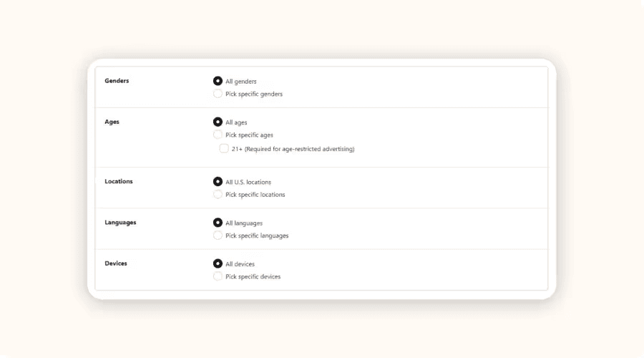Screen dimensions: 644x358
Task: Enable the 21+ age-restricted advertising checkbox
Action: click(x=224, y=148)
